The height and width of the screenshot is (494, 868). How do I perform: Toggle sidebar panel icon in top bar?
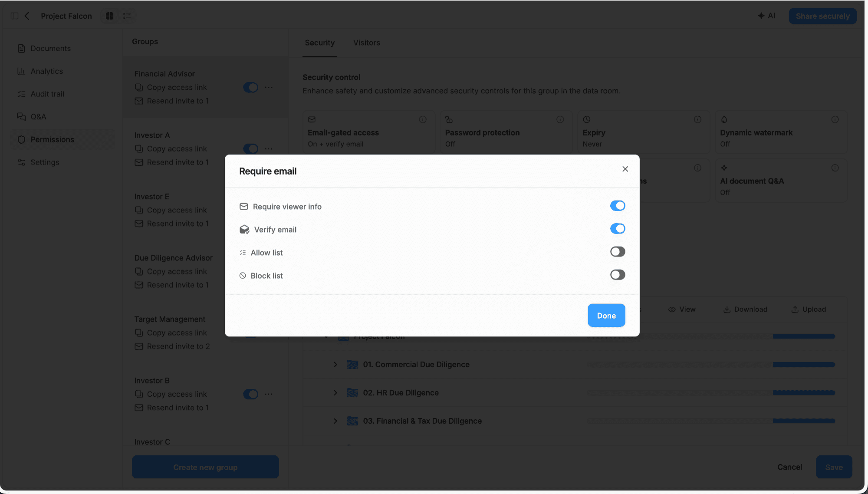(14, 16)
